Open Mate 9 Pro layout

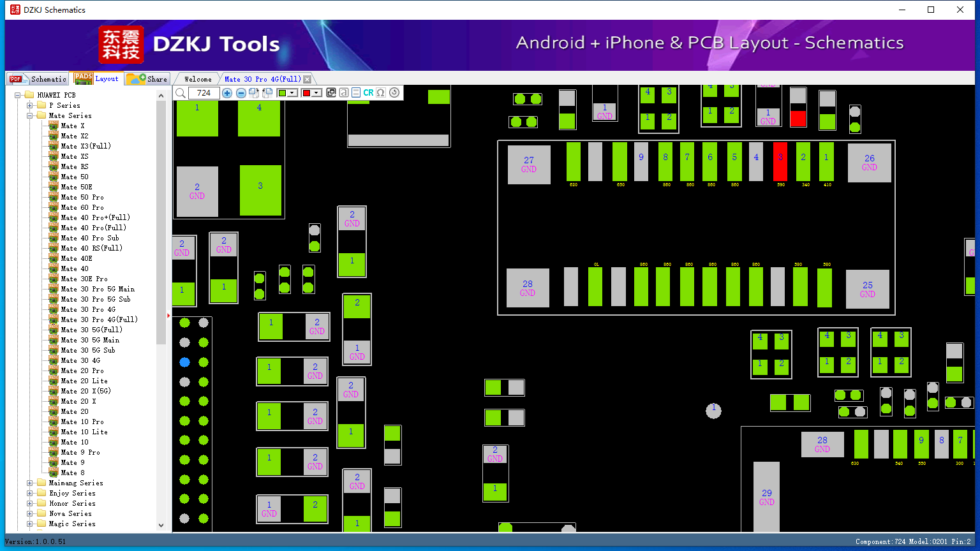point(80,452)
